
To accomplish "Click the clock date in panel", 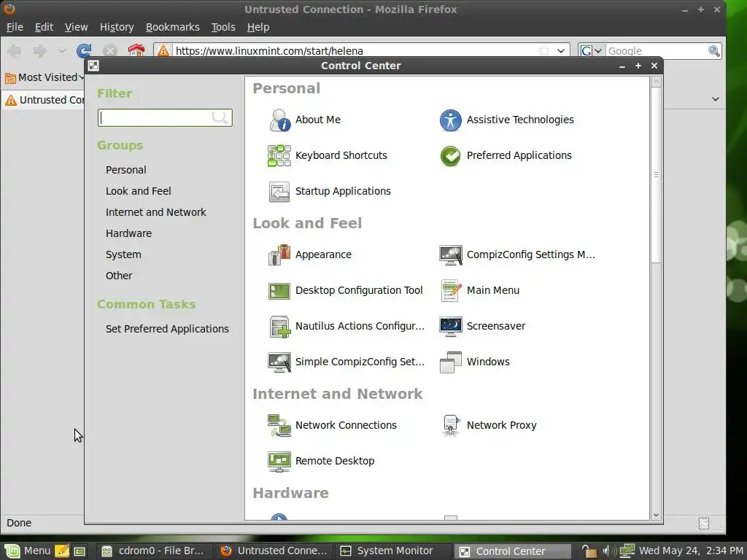I will click(690, 551).
